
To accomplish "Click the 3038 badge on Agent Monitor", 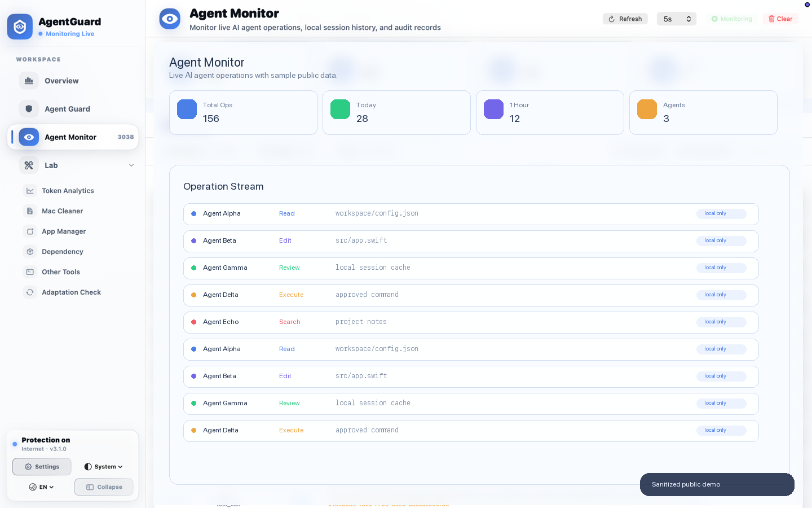I will (126, 137).
